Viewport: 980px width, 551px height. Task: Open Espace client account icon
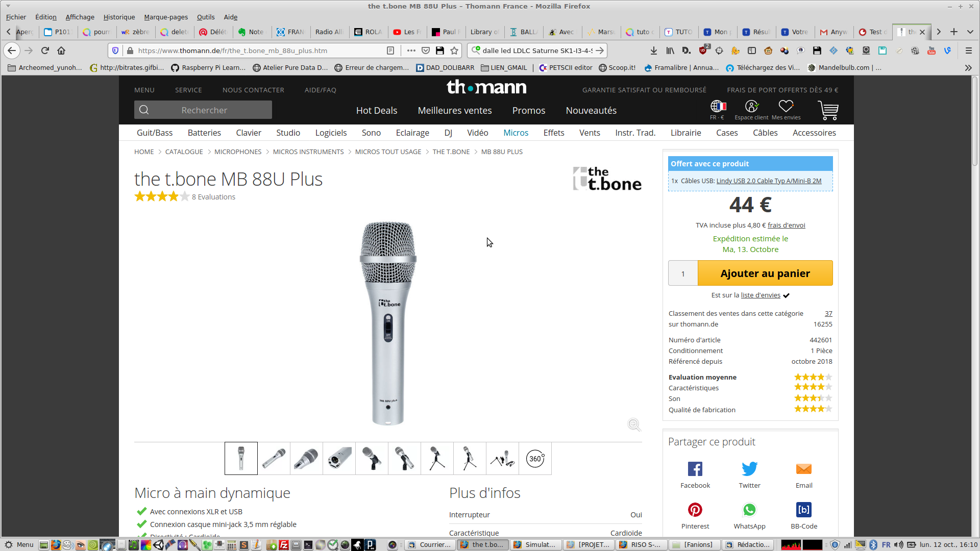coord(751,106)
